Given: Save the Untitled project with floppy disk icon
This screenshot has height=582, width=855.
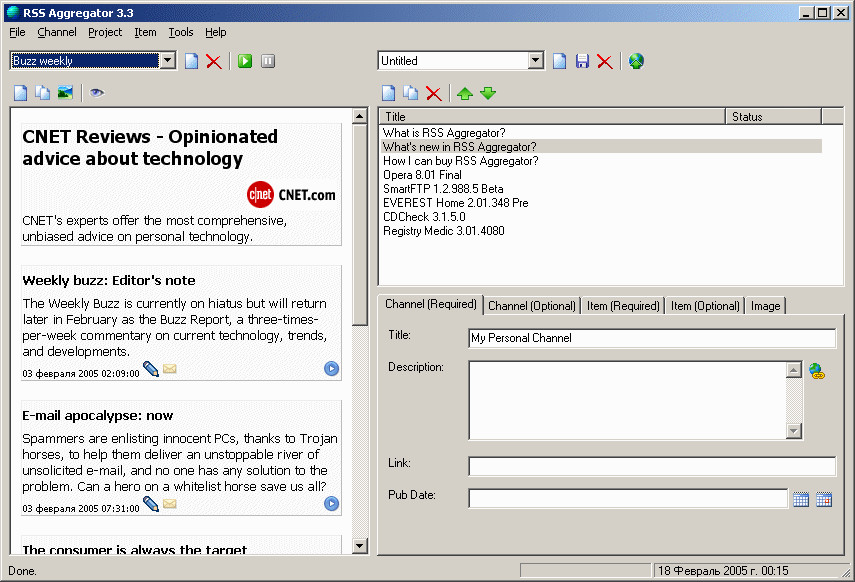Looking at the screenshot, I should [x=582, y=61].
